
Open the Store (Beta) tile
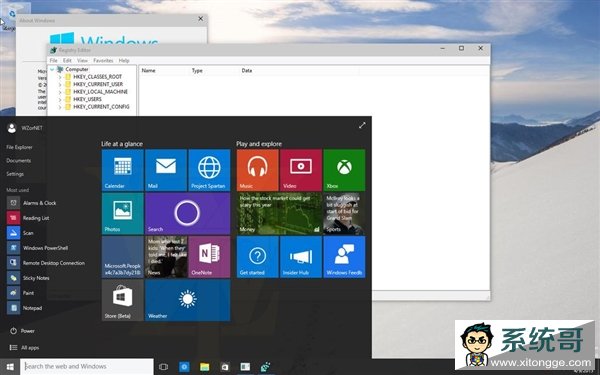(x=122, y=300)
